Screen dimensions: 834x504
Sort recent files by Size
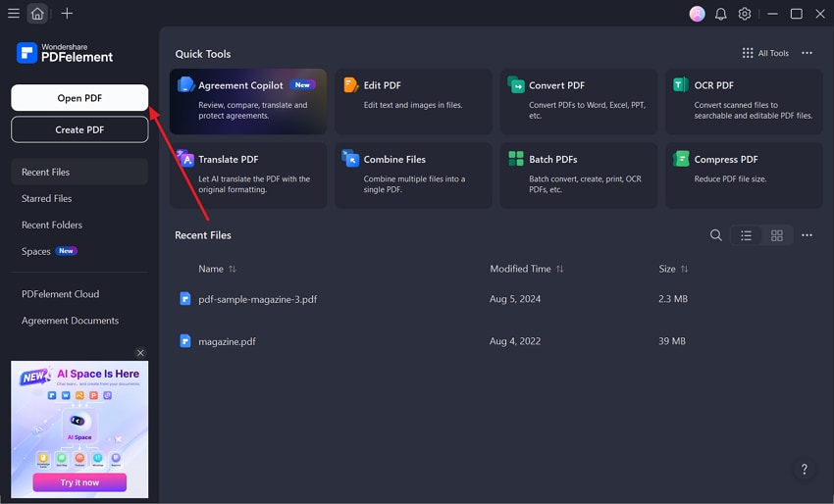click(673, 269)
